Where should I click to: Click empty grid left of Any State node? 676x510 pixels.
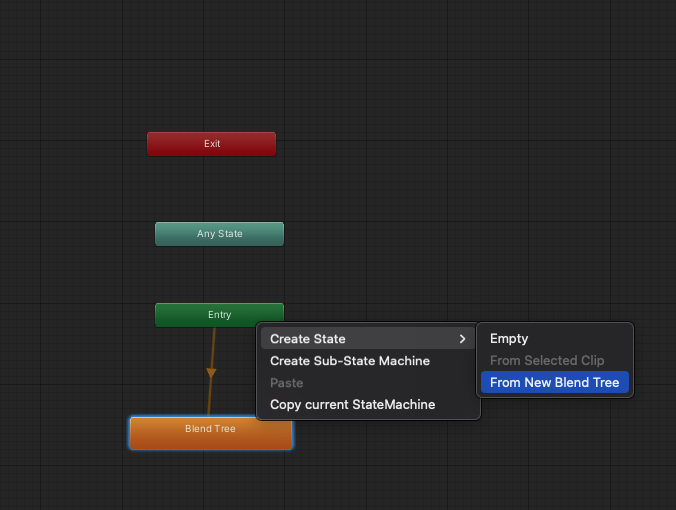(80, 234)
